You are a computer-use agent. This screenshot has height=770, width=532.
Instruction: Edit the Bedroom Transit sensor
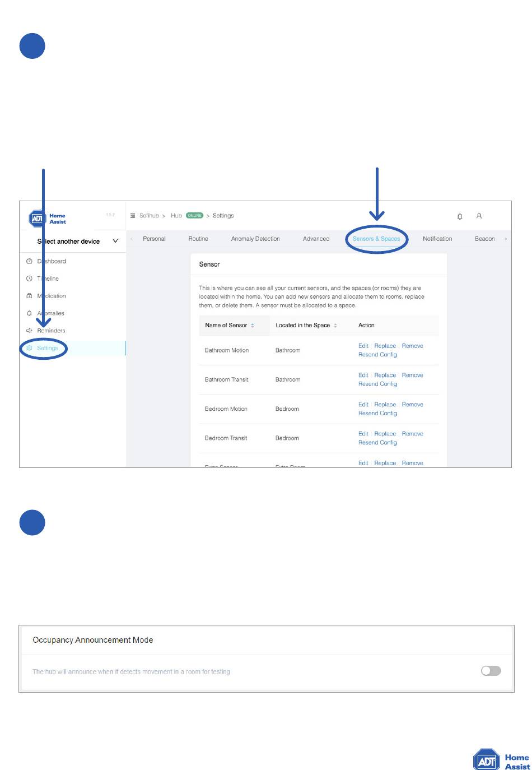[x=363, y=434]
